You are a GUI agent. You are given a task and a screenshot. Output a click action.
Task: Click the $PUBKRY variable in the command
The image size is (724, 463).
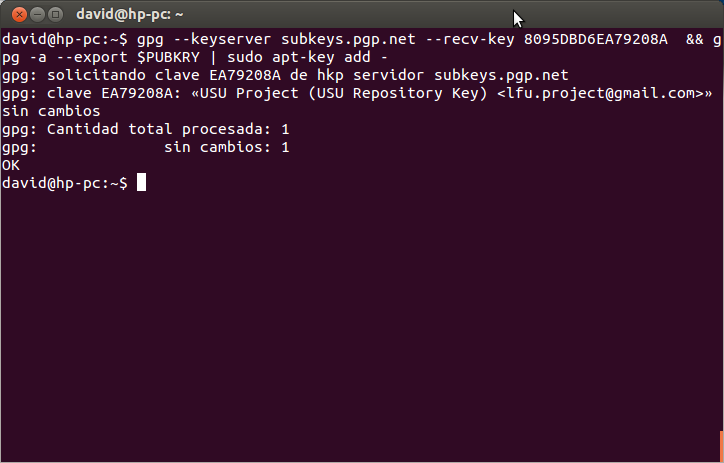tap(169, 57)
